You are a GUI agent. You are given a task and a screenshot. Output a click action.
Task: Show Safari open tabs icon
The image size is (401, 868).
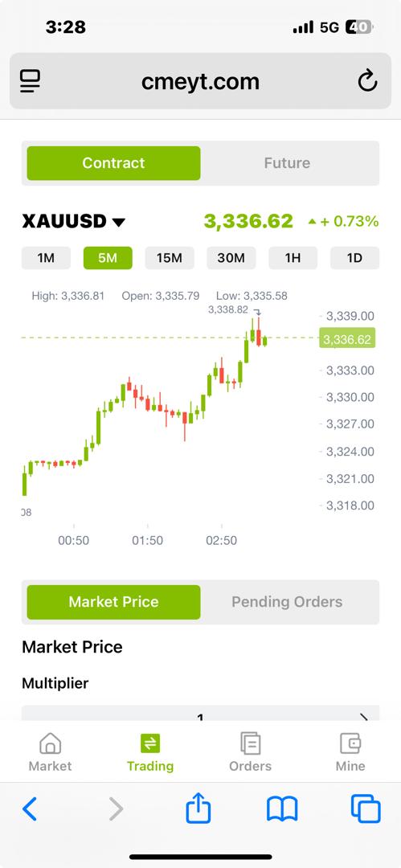click(366, 809)
